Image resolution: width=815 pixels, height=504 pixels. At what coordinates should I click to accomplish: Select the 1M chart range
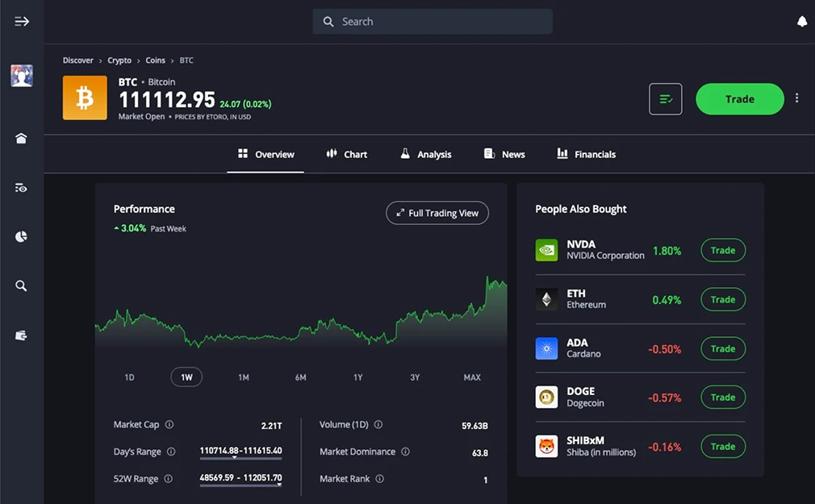pyautogui.click(x=244, y=377)
